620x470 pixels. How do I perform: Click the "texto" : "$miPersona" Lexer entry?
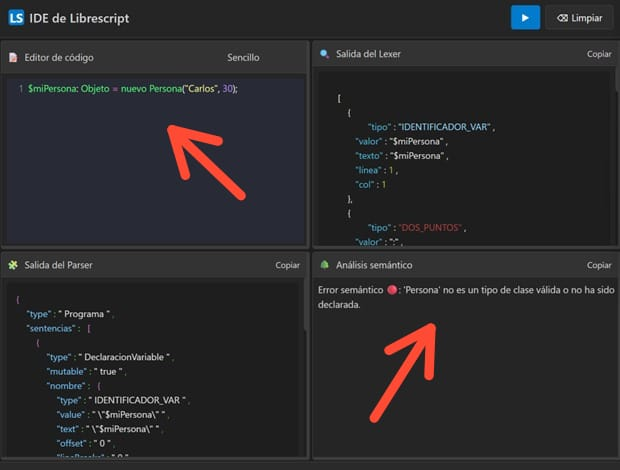pos(401,156)
